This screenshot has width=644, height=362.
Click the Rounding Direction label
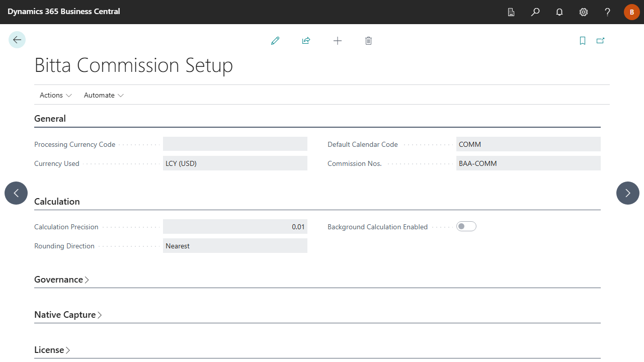pyautogui.click(x=64, y=246)
